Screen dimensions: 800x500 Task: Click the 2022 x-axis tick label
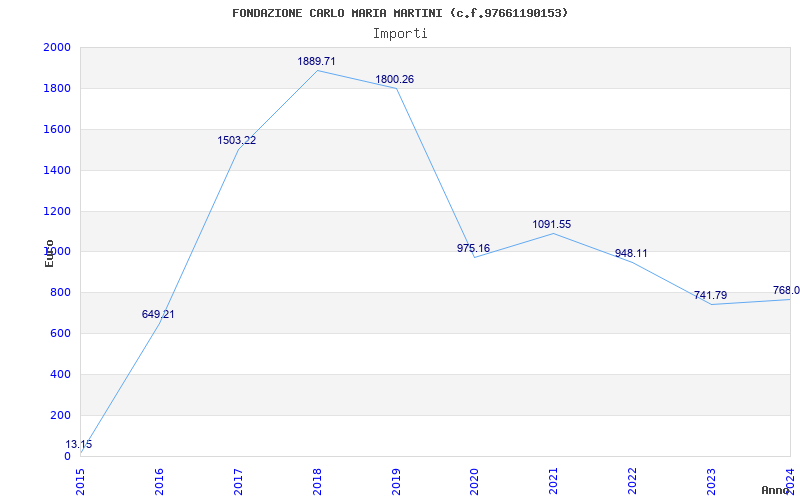(633, 482)
